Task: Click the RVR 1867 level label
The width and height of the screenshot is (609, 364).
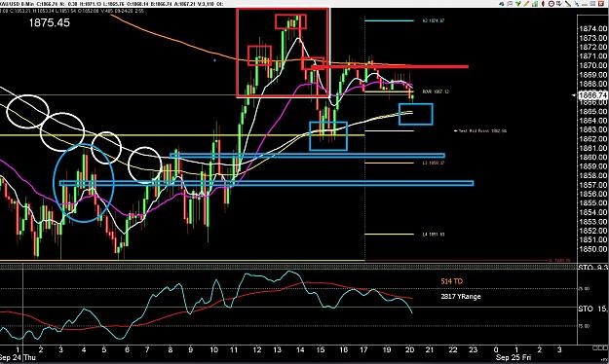Action: (x=436, y=91)
